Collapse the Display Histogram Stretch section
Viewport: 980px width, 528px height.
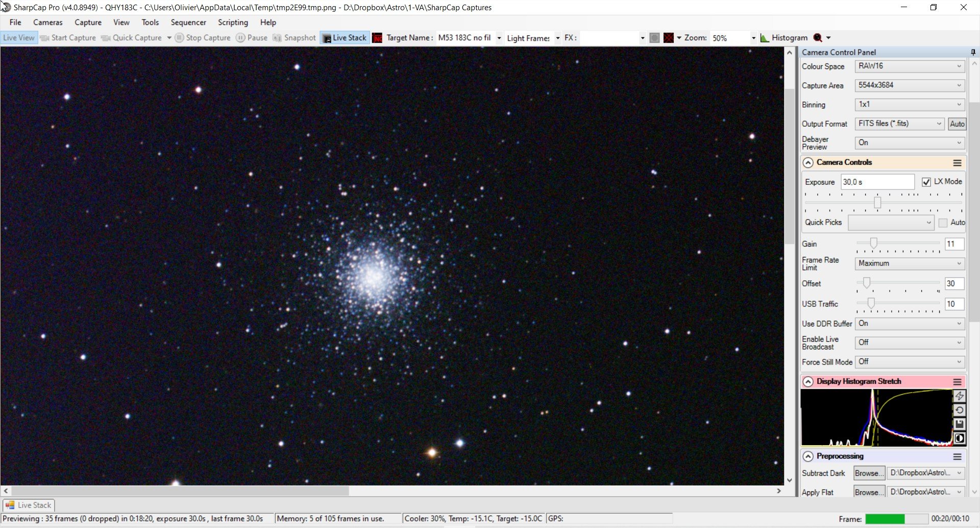808,381
